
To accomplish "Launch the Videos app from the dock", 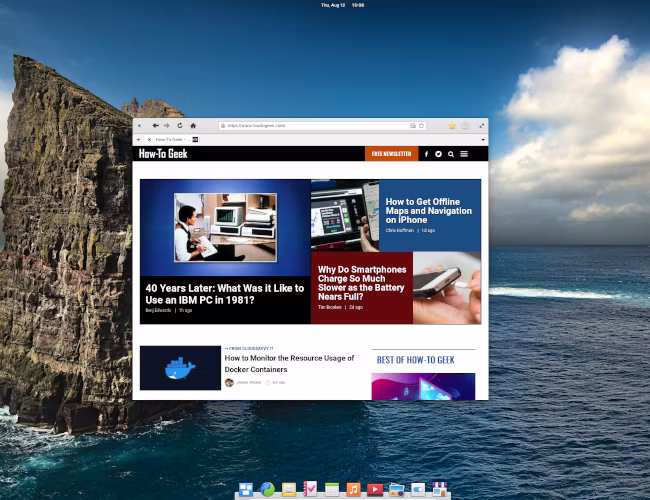I will (375, 490).
